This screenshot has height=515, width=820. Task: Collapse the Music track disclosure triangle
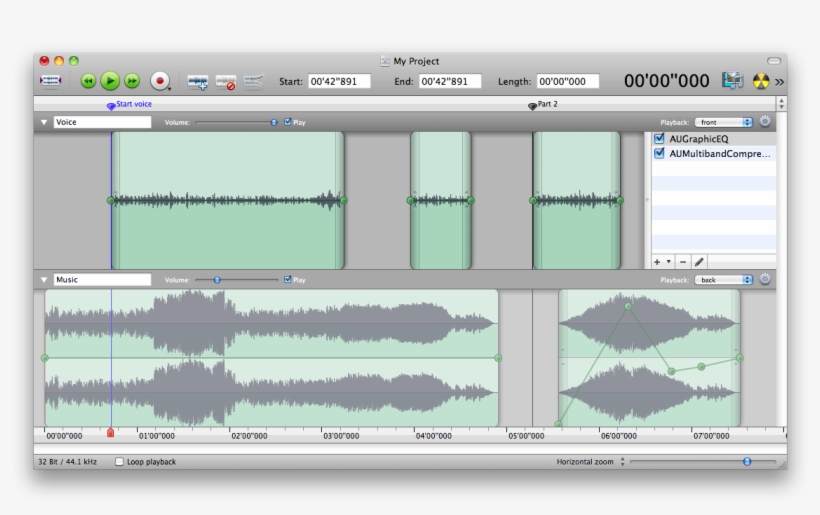coord(44,280)
